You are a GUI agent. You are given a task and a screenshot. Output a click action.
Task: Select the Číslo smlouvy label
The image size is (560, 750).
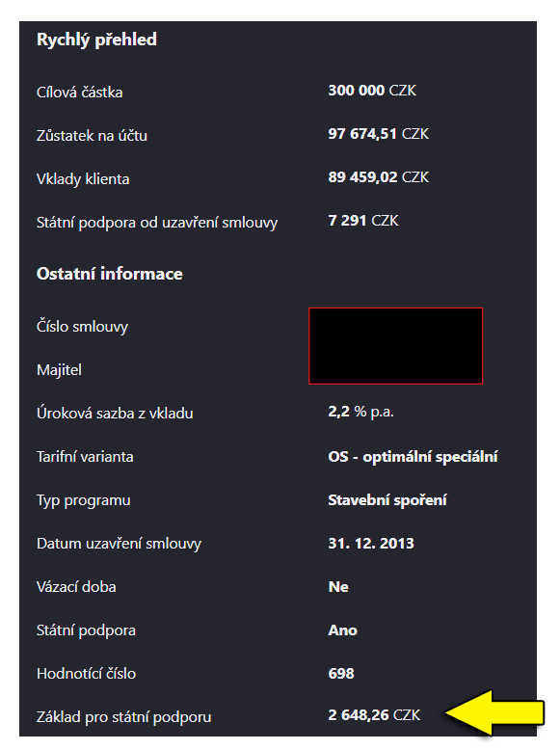[82, 327]
